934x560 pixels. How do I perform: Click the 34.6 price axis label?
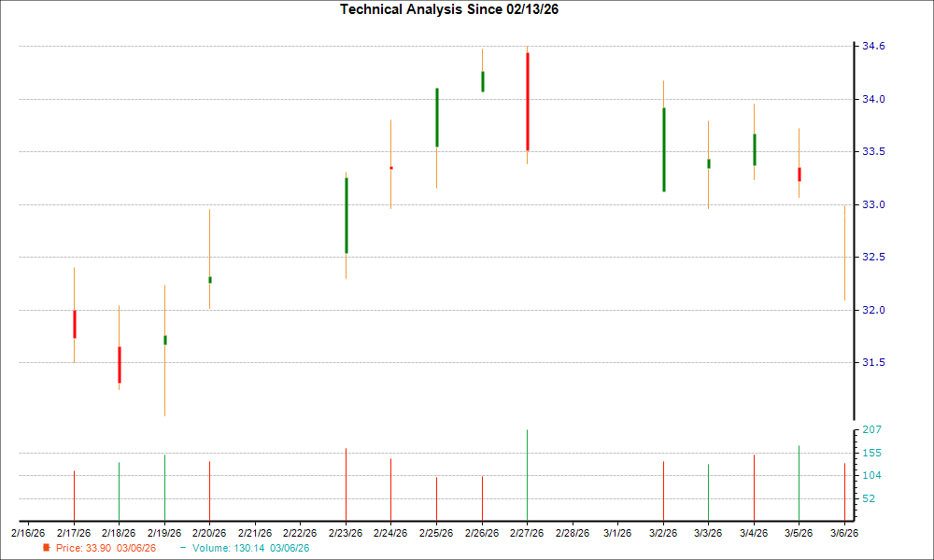(874, 46)
